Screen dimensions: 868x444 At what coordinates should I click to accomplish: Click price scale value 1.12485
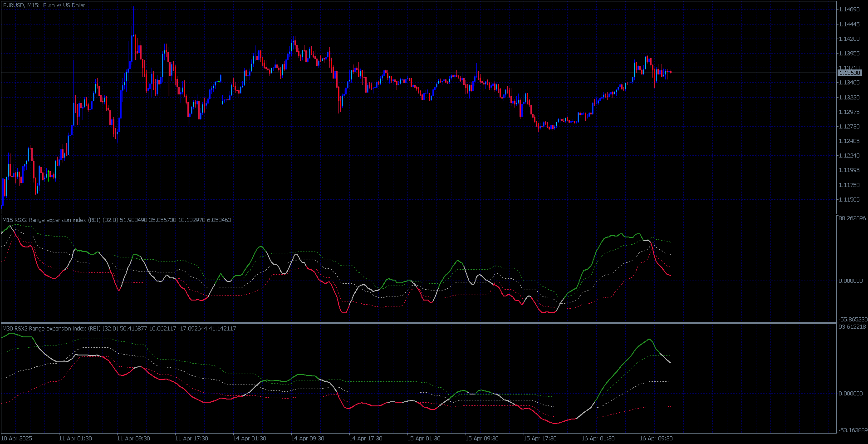[x=849, y=141]
